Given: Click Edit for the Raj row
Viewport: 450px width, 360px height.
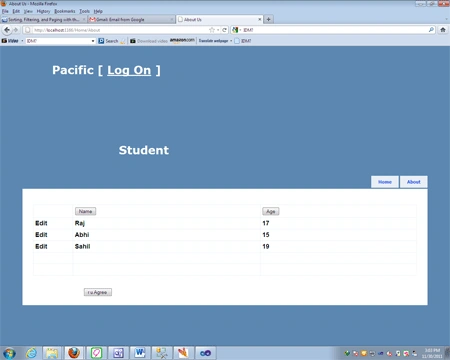Looking at the screenshot, I should [41, 223].
